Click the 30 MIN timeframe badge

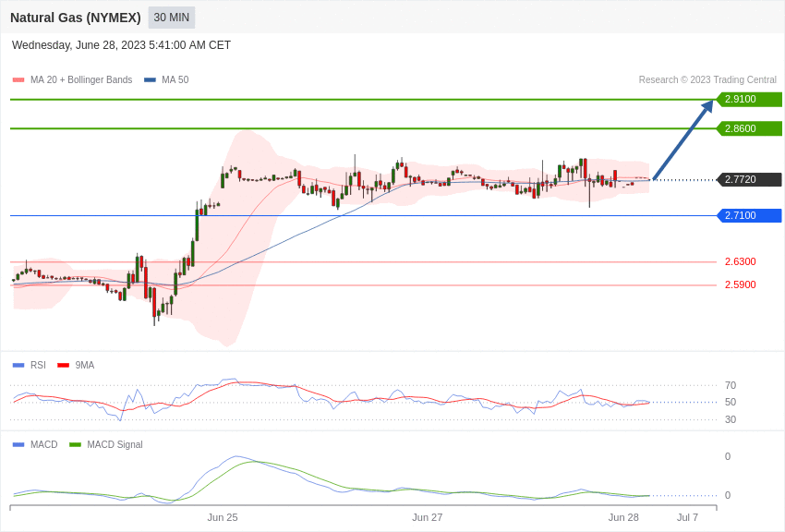coord(171,18)
